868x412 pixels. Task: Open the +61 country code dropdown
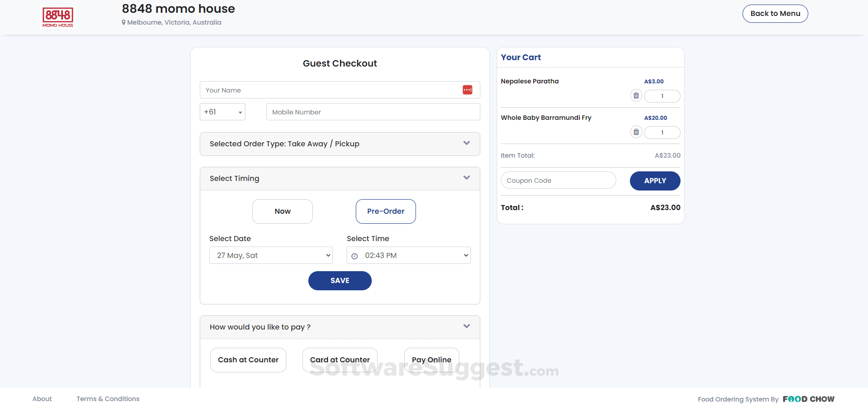(x=223, y=112)
